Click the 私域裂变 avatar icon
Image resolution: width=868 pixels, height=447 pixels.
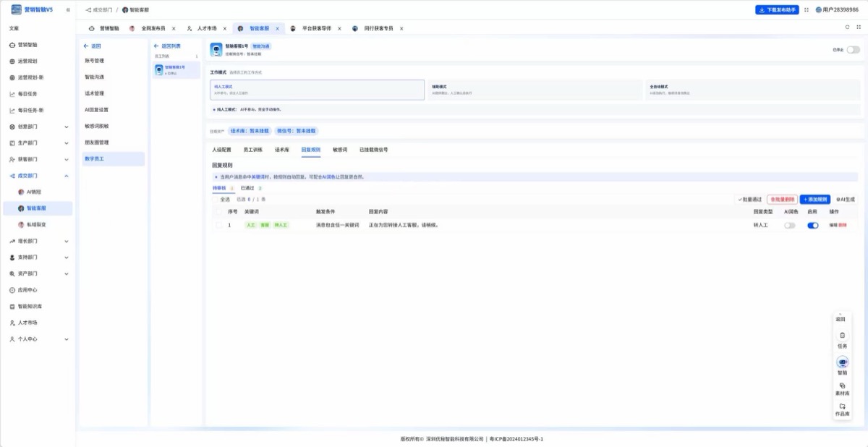pyautogui.click(x=21, y=225)
